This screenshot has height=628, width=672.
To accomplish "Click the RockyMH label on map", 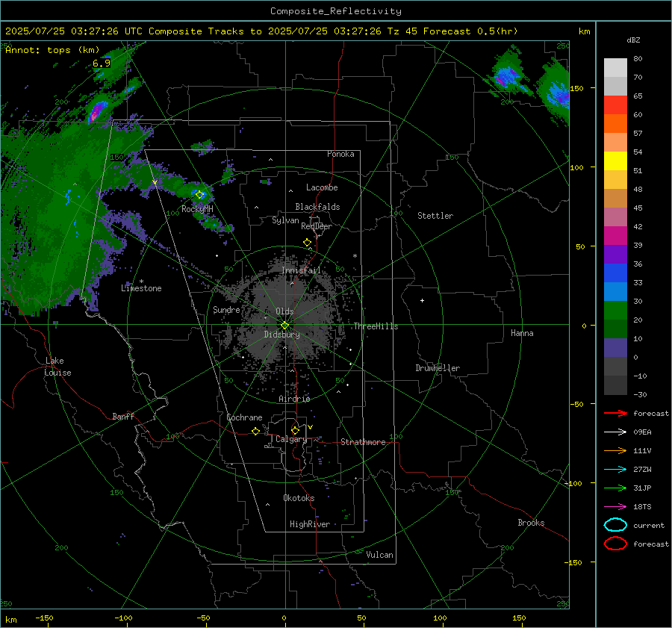I will (x=197, y=209).
